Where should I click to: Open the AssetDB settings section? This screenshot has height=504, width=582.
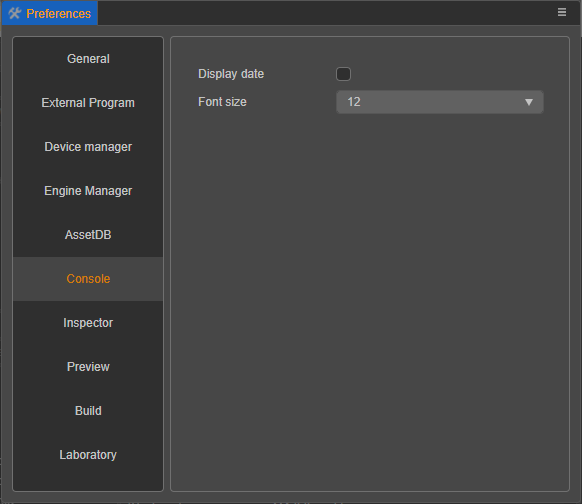[x=88, y=235]
